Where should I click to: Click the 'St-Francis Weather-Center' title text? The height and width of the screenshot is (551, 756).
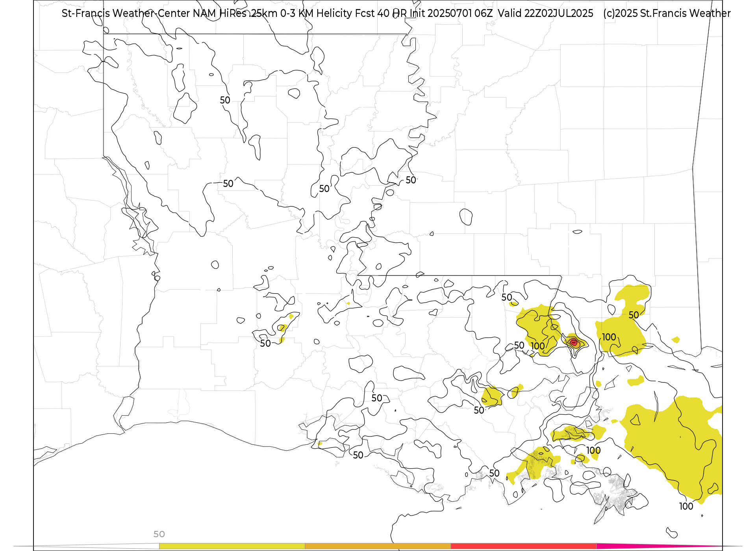pyautogui.click(x=126, y=13)
